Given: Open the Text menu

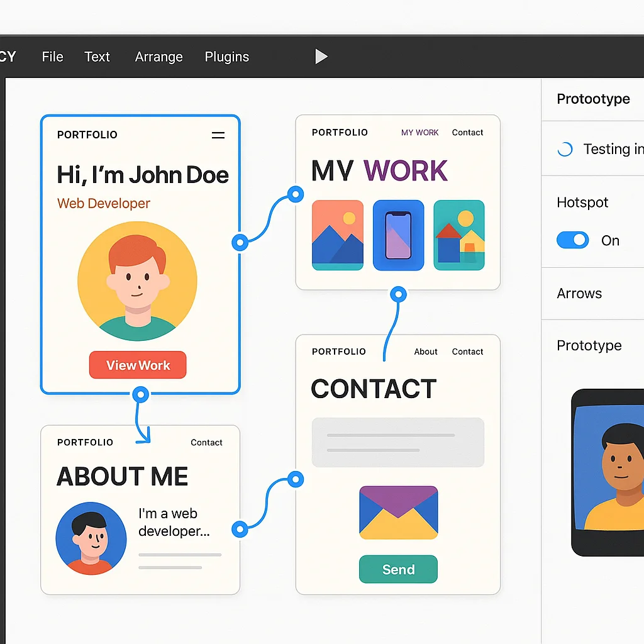Looking at the screenshot, I should (97, 57).
